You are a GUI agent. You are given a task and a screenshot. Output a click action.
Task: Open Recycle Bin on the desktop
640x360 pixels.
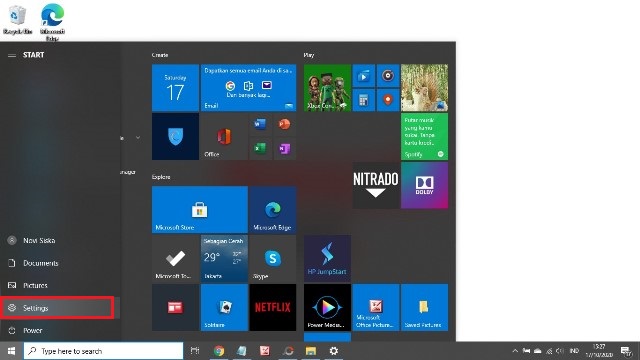point(18,20)
